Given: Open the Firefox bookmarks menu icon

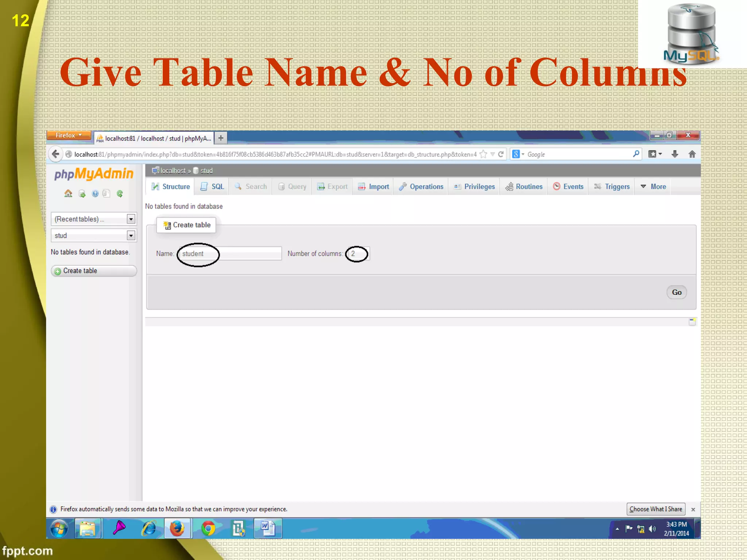Looking at the screenshot, I should [x=655, y=154].
